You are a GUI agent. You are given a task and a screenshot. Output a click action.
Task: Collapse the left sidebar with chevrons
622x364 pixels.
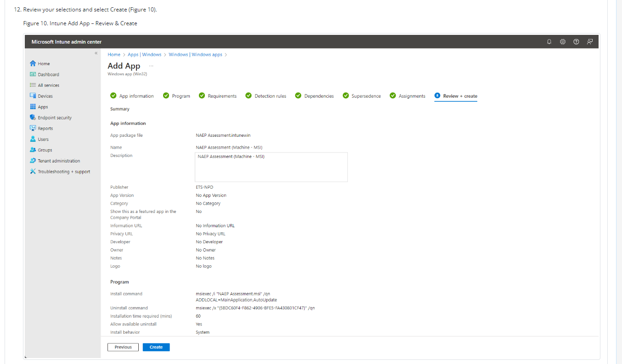(96, 53)
